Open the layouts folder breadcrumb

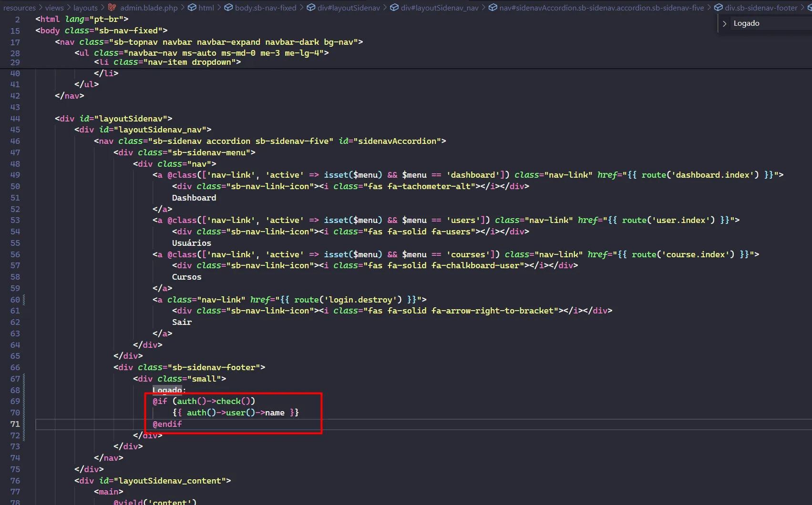[x=85, y=8]
